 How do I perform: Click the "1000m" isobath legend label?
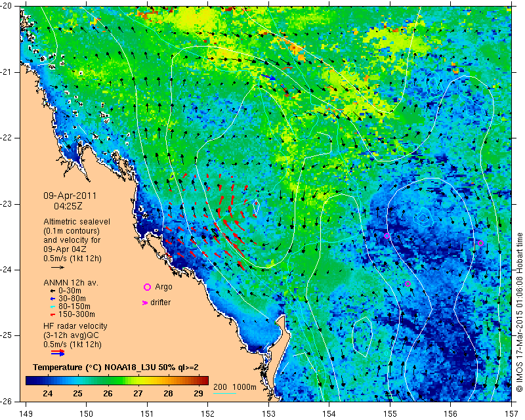244,387
